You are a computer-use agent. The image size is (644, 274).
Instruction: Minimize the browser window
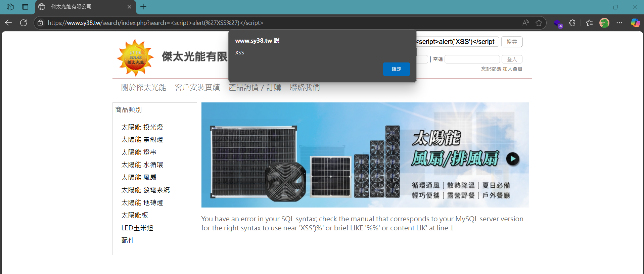pyautogui.click(x=596, y=7)
